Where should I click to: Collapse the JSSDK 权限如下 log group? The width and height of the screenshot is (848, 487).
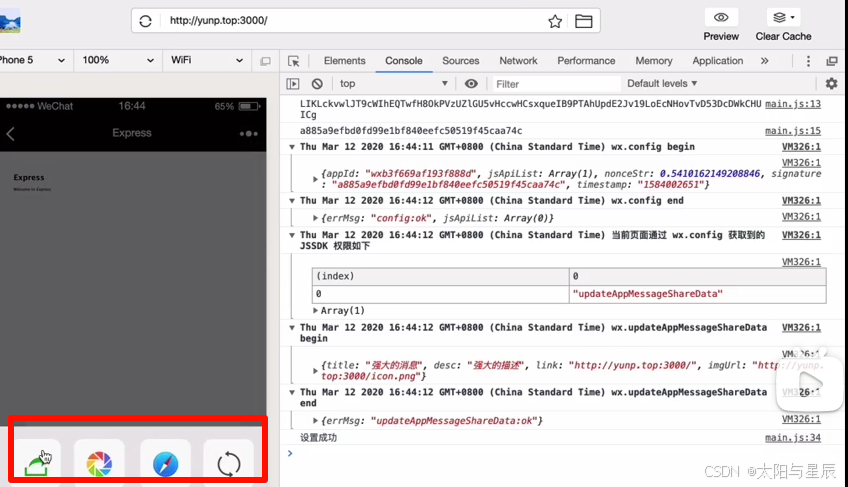pos(292,235)
